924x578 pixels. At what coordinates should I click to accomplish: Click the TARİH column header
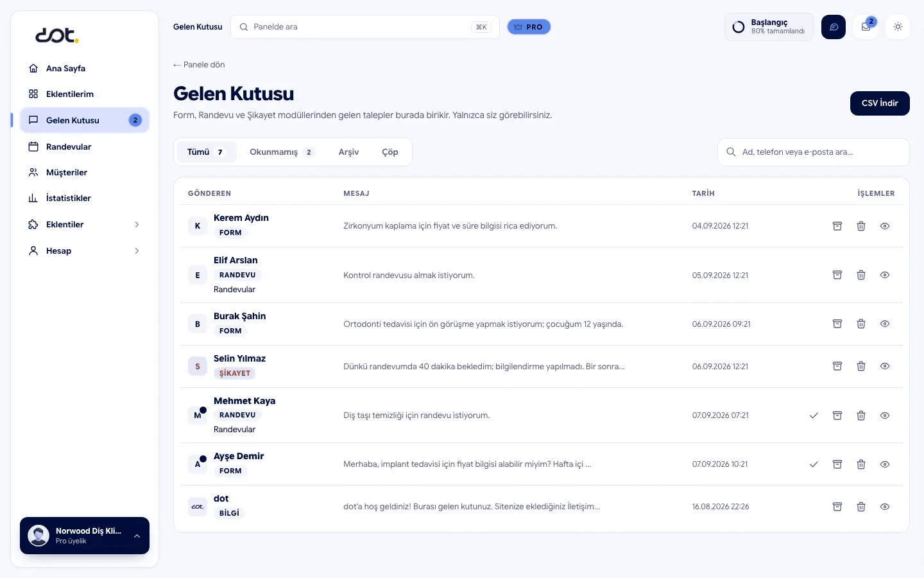pyautogui.click(x=703, y=193)
